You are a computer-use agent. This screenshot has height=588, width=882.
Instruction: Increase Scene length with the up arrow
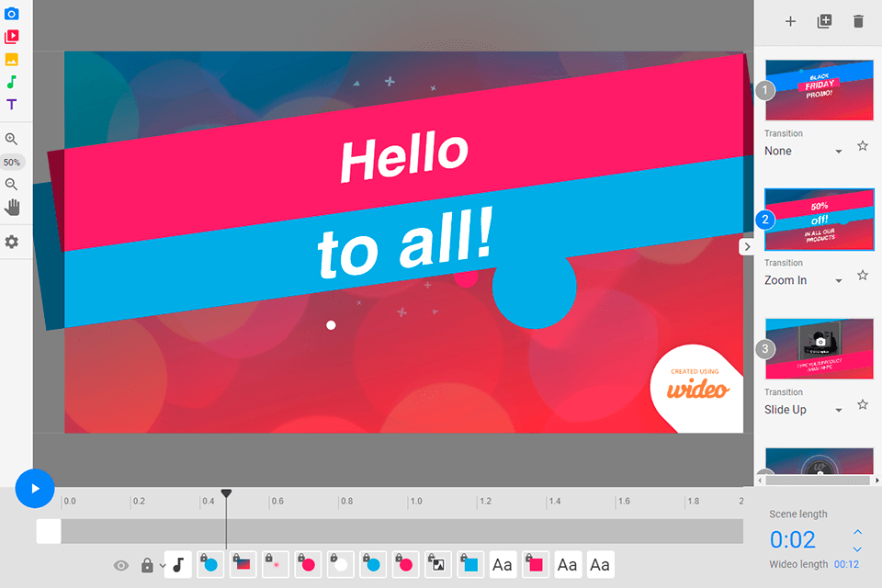click(857, 532)
